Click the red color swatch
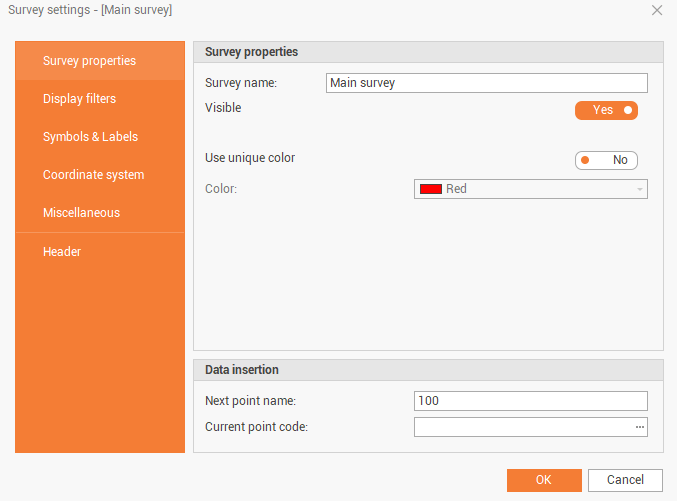 431,189
